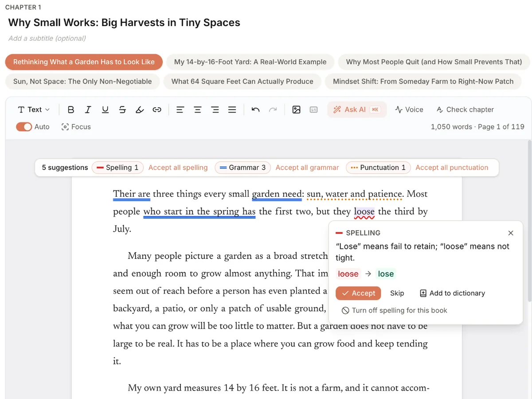The width and height of the screenshot is (532, 399).
Task: Filter by Spelling 1 suggestions
Action: pyautogui.click(x=117, y=168)
